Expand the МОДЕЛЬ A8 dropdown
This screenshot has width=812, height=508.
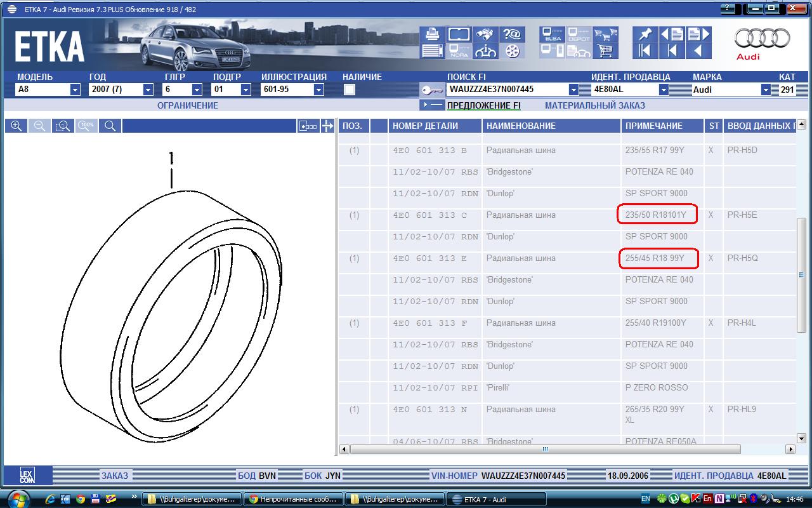point(75,90)
